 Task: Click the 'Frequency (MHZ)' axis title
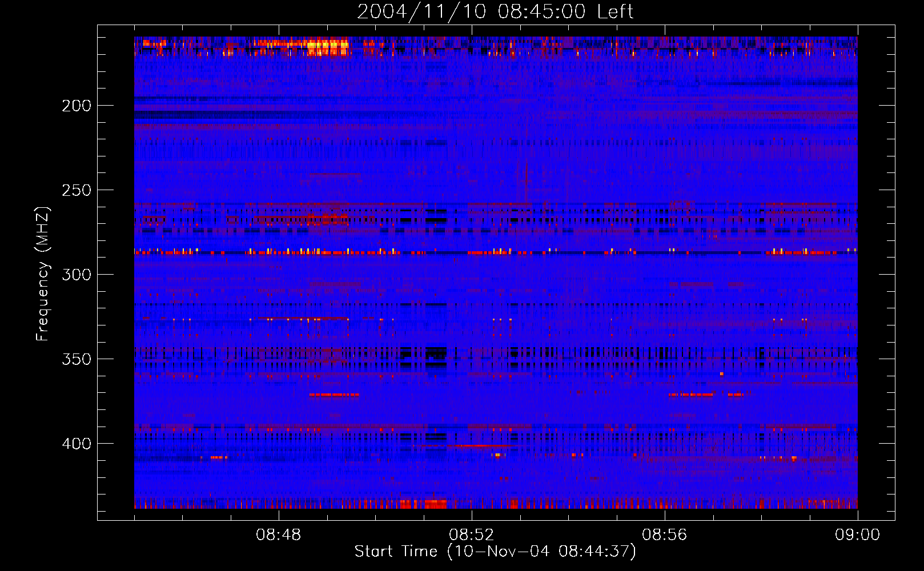(43, 274)
